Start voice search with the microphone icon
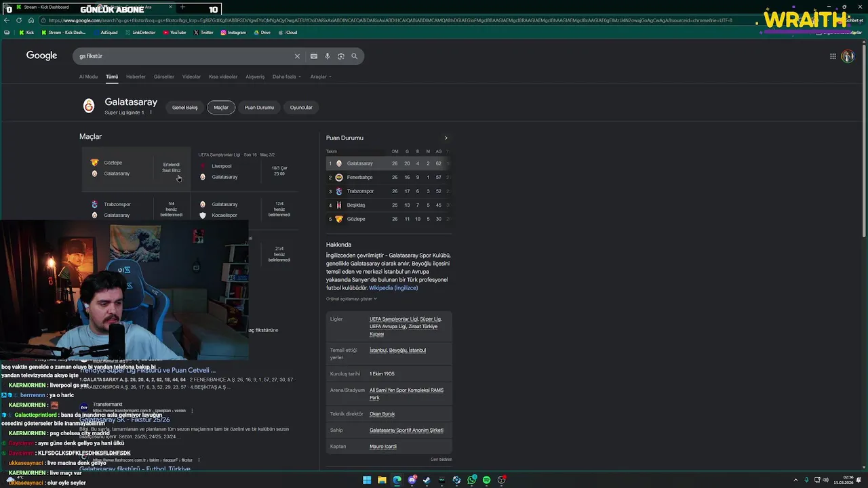 328,56
